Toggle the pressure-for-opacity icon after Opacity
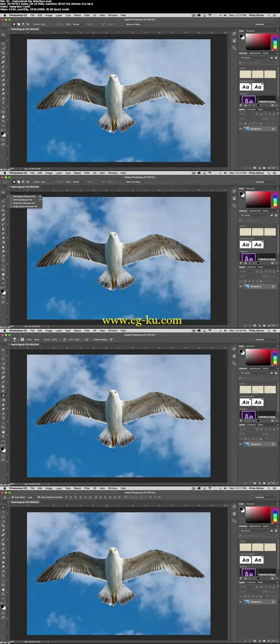This screenshot has width=280, height=644. tap(65, 340)
